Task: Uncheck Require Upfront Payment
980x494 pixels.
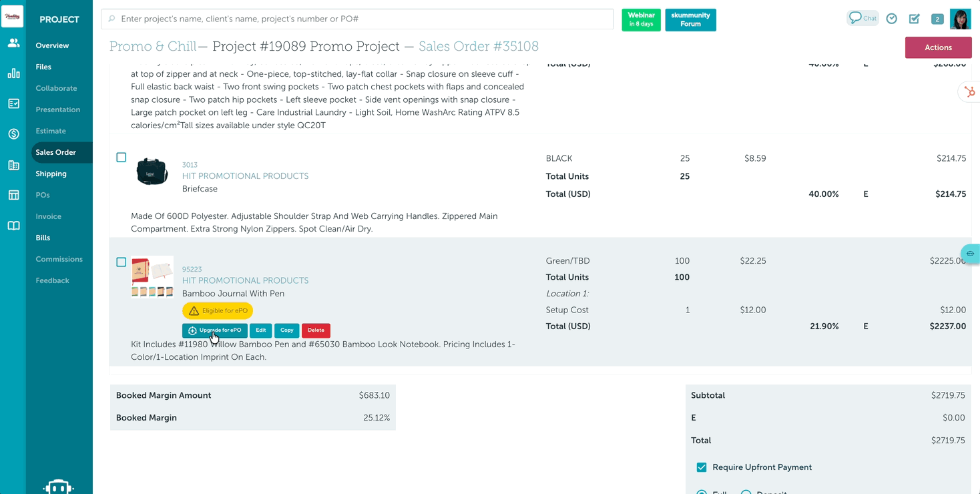Action: (702, 467)
